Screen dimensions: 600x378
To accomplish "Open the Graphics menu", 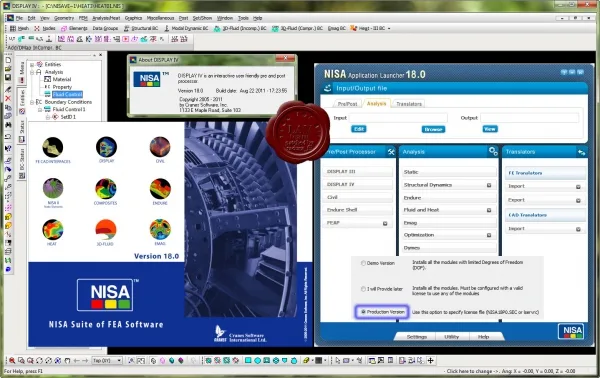I will (x=133, y=18).
